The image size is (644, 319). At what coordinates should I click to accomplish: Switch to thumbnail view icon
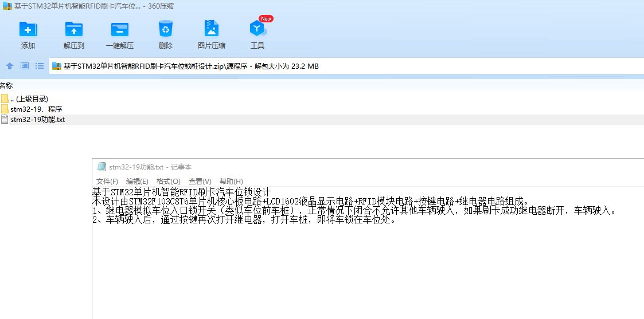tap(25, 66)
